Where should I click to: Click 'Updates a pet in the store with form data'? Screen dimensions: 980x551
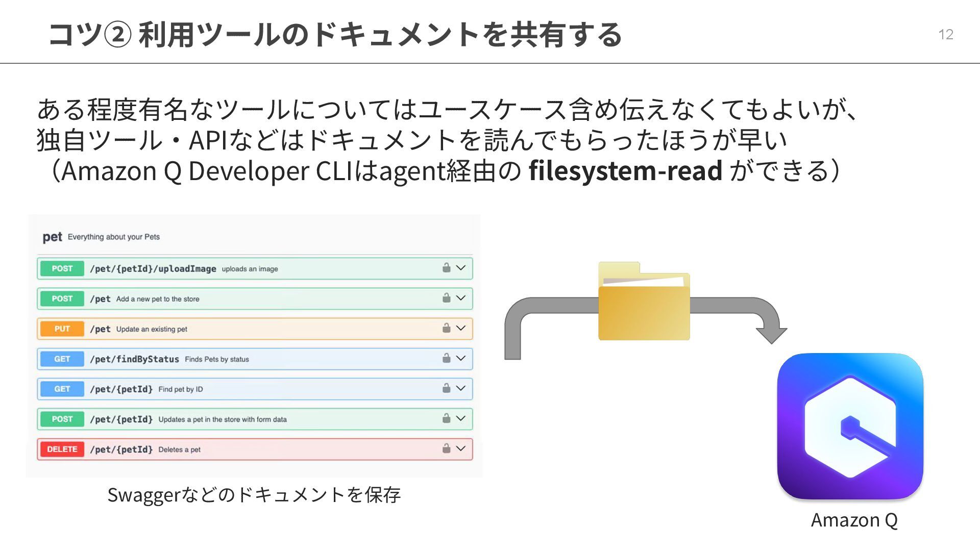(223, 419)
